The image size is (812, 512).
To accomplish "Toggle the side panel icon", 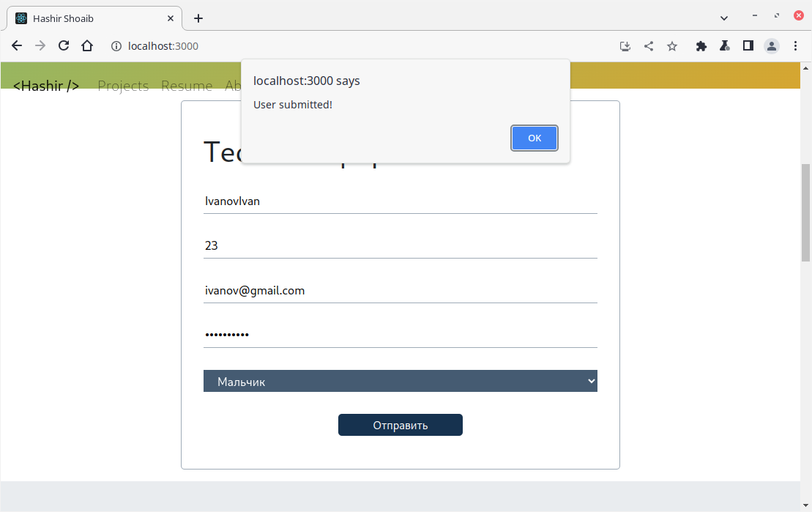I will point(748,46).
